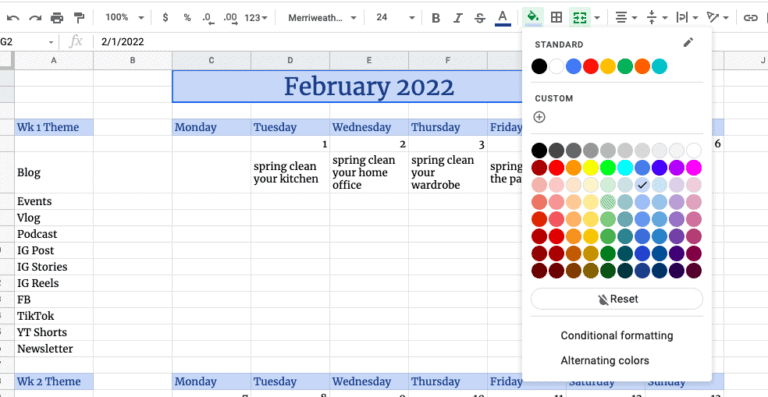768x397 pixels.
Task: Click the fx formula icon
Action: click(x=75, y=42)
